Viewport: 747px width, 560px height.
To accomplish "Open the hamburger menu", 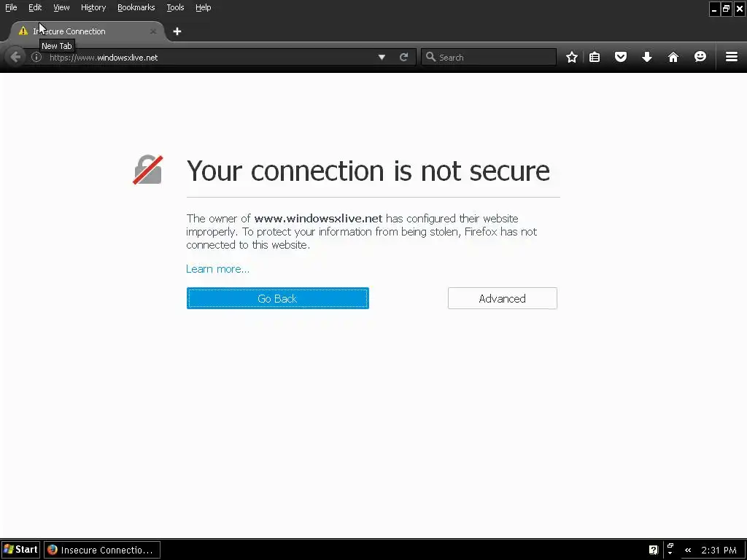I will click(732, 57).
